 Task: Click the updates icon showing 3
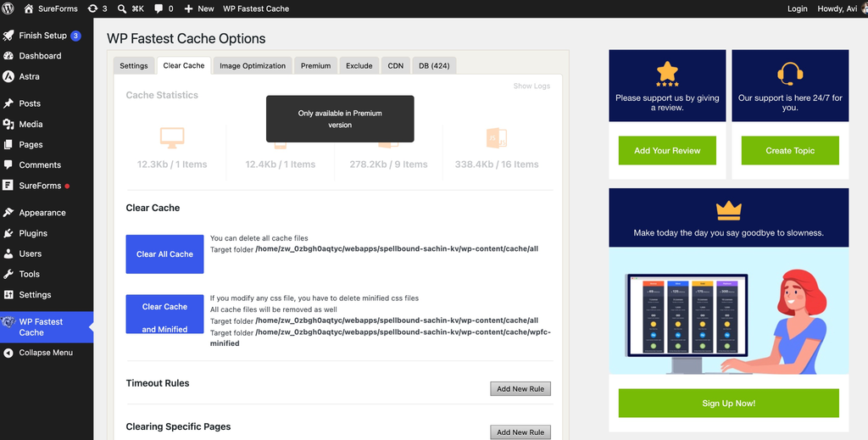pyautogui.click(x=92, y=8)
